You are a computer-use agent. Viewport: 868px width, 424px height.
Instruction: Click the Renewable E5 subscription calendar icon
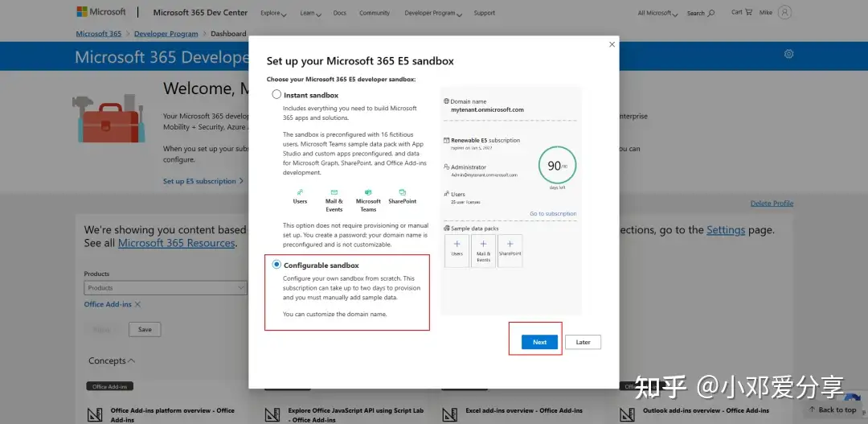pyautogui.click(x=446, y=140)
